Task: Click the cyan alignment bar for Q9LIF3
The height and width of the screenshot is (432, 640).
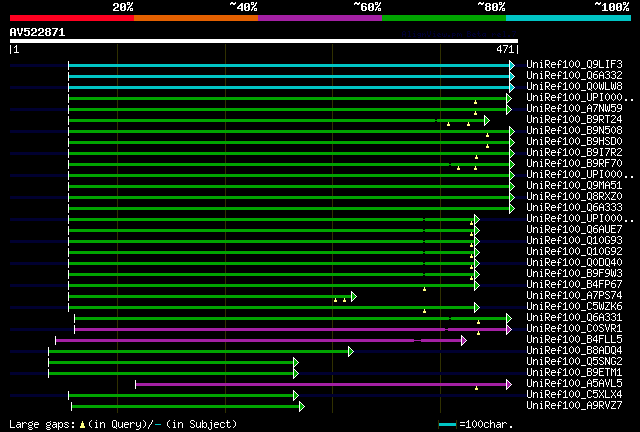Action: (289, 65)
